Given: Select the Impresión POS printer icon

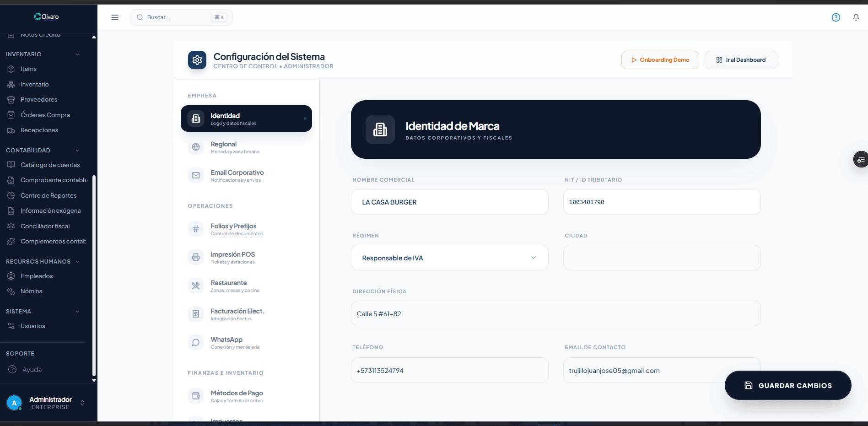Looking at the screenshot, I should point(196,258).
